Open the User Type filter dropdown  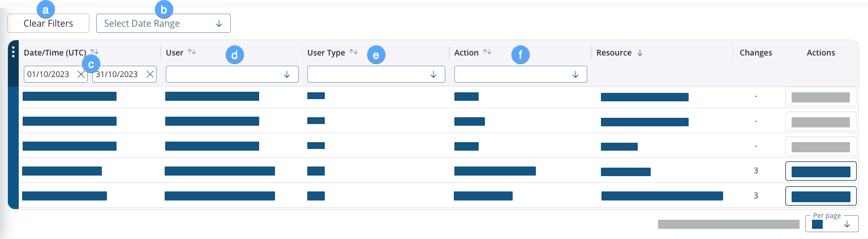click(x=376, y=74)
